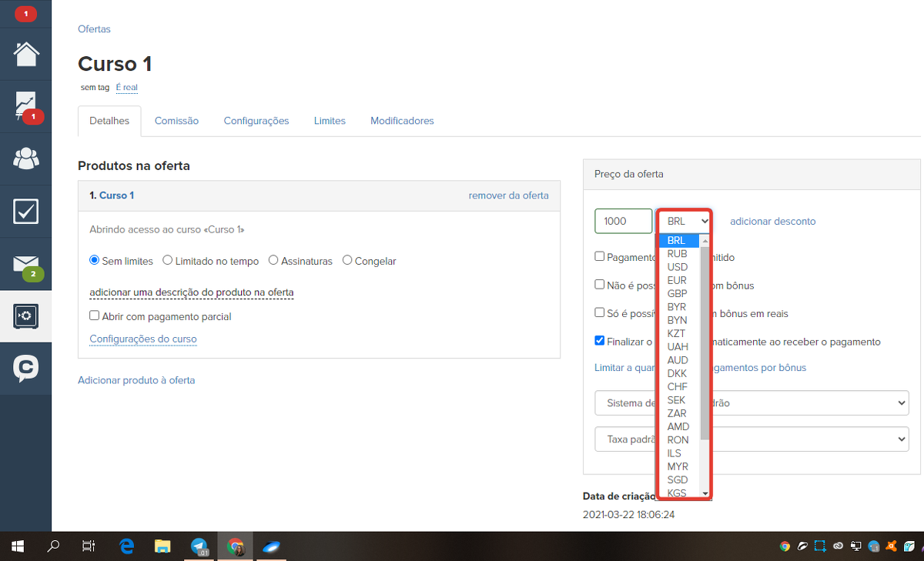Uncheck the 'Finalizar' automatic payment checkbox
Image resolution: width=924 pixels, height=561 pixels.
pyautogui.click(x=600, y=341)
